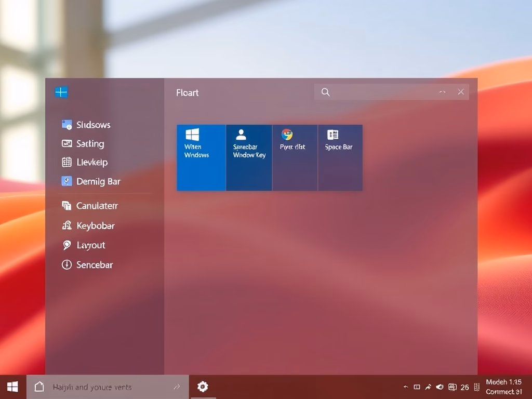Click the Demilg Bar icon

click(67, 181)
